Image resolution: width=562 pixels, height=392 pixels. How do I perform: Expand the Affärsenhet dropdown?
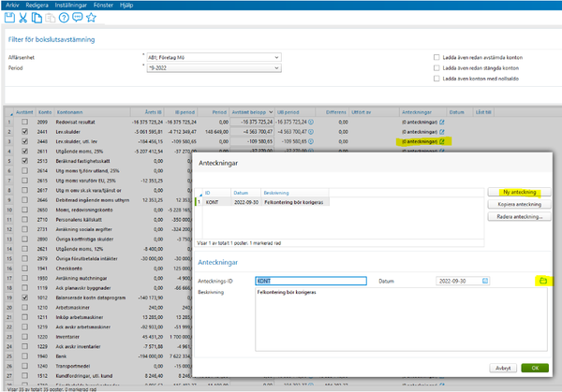point(276,57)
